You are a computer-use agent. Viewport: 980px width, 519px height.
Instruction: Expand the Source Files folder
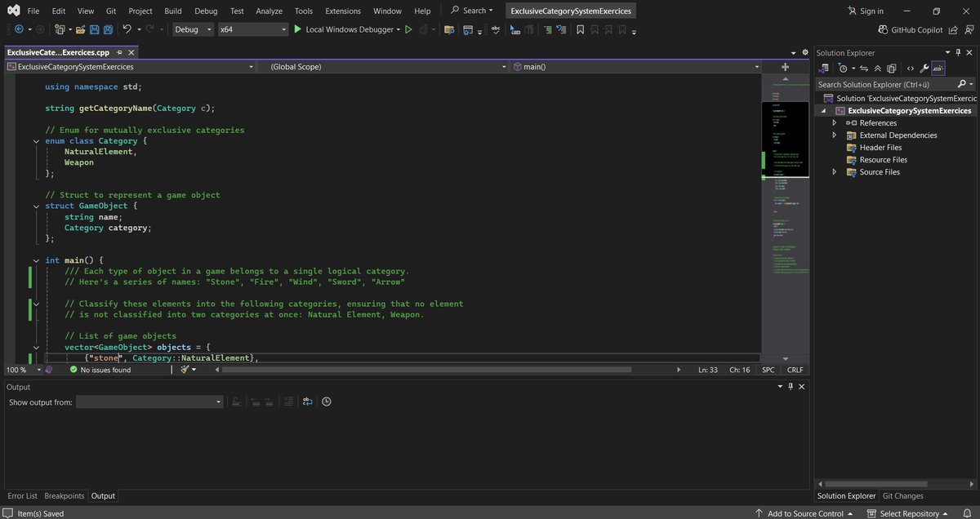[834, 171]
